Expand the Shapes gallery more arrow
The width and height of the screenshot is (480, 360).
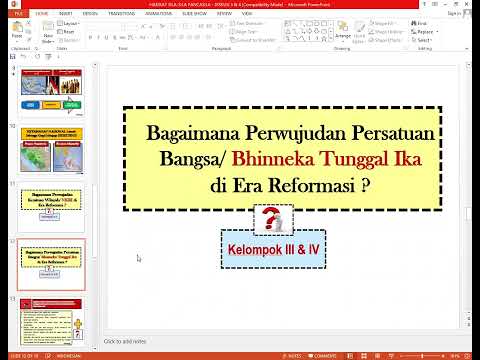click(331, 39)
